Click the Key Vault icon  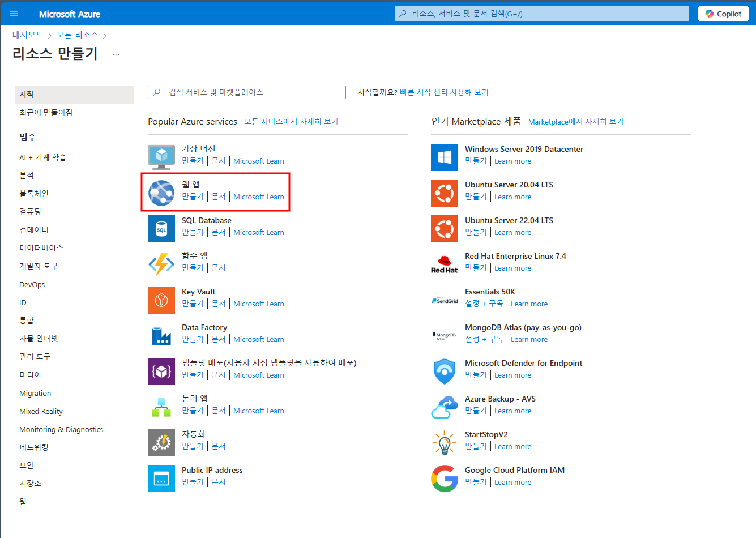(161, 300)
